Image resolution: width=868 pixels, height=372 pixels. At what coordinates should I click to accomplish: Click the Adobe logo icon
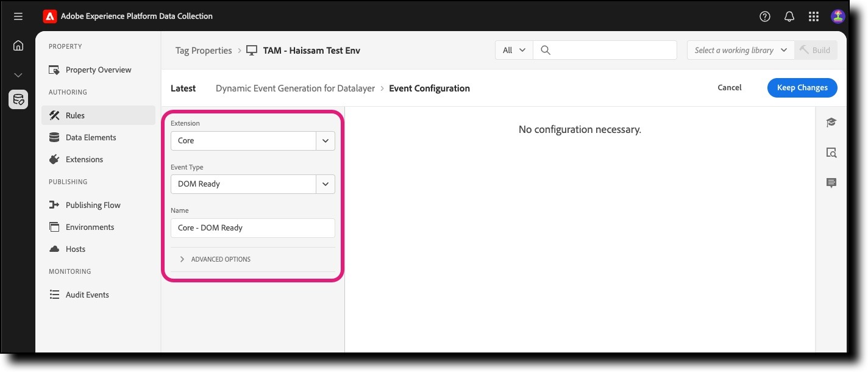point(49,16)
